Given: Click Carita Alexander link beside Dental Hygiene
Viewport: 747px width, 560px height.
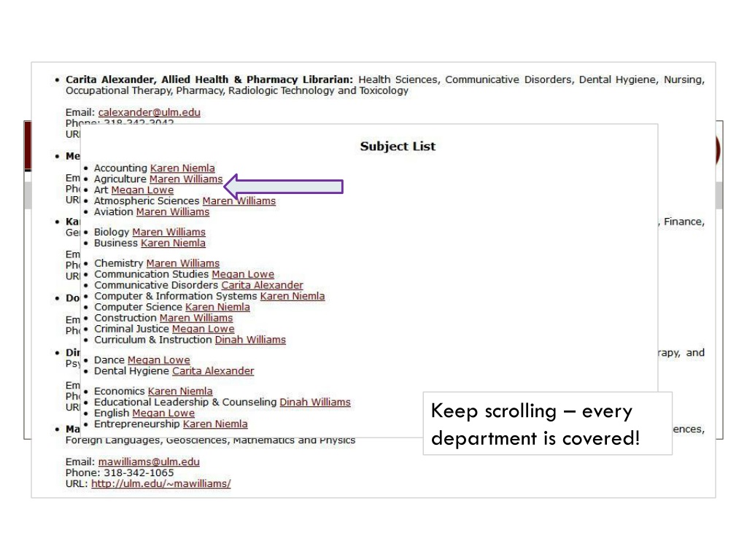Looking at the screenshot, I should (213, 371).
